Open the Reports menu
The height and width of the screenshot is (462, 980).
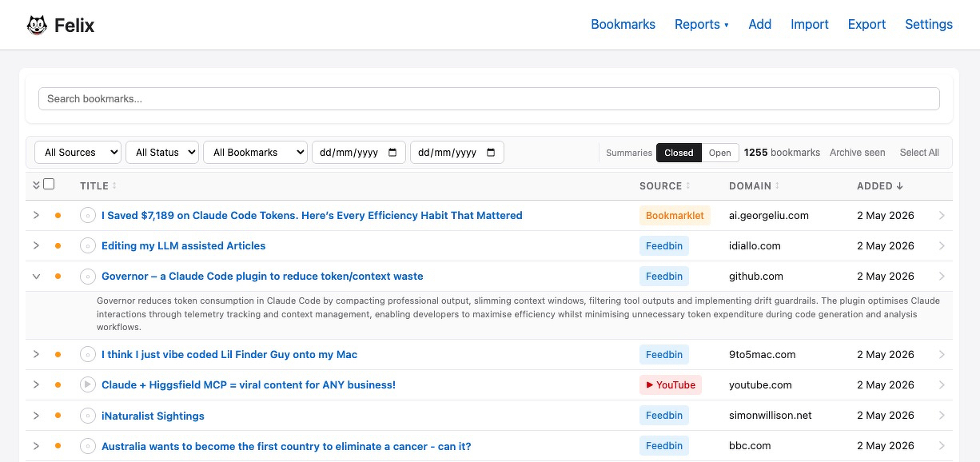702,24
